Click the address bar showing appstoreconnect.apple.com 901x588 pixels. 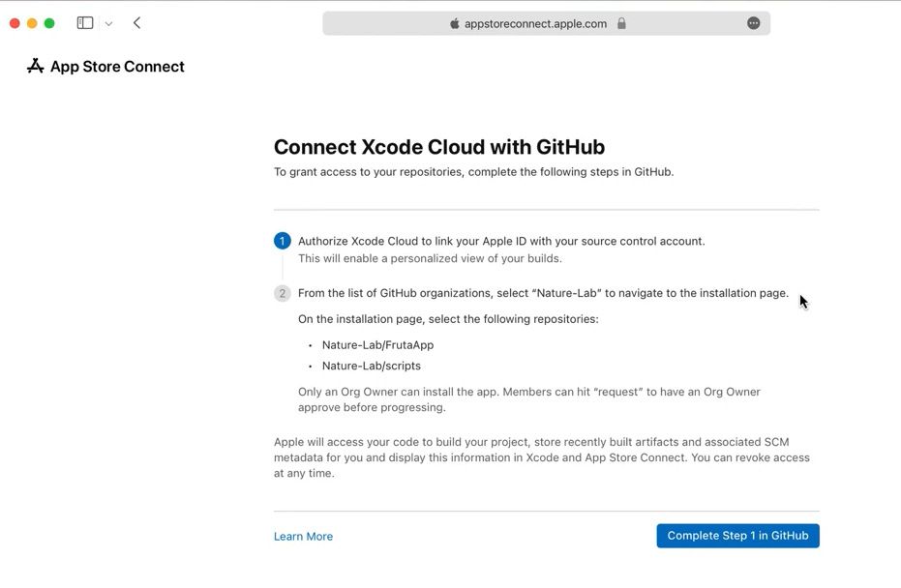[x=546, y=23]
